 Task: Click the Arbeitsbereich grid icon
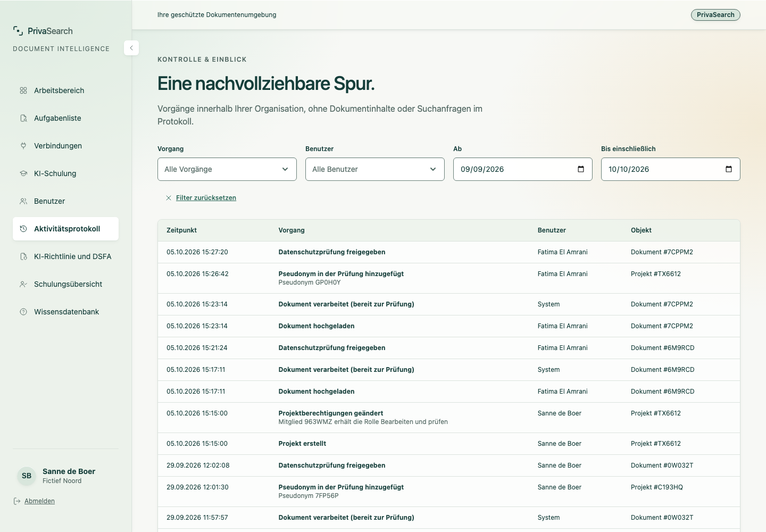coord(23,90)
